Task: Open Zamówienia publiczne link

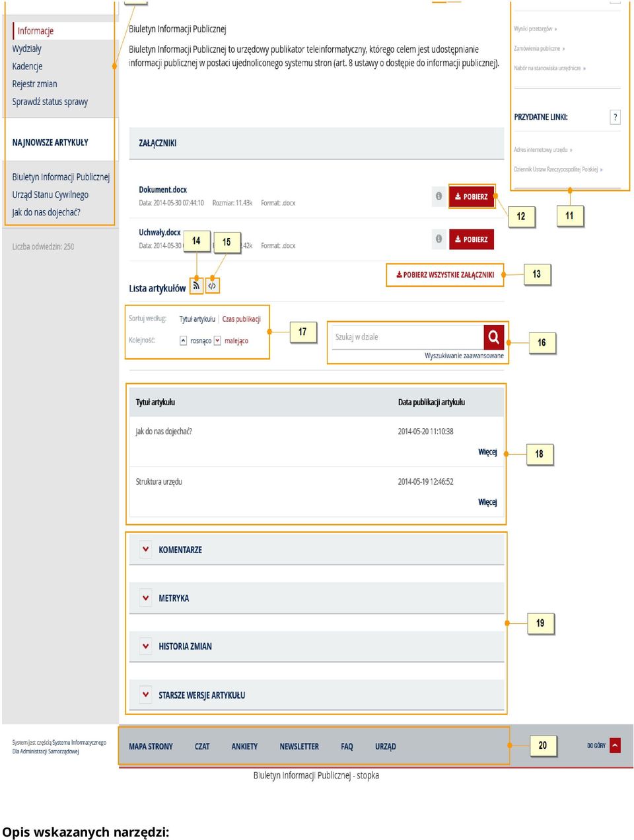Action: [x=539, y=48]
